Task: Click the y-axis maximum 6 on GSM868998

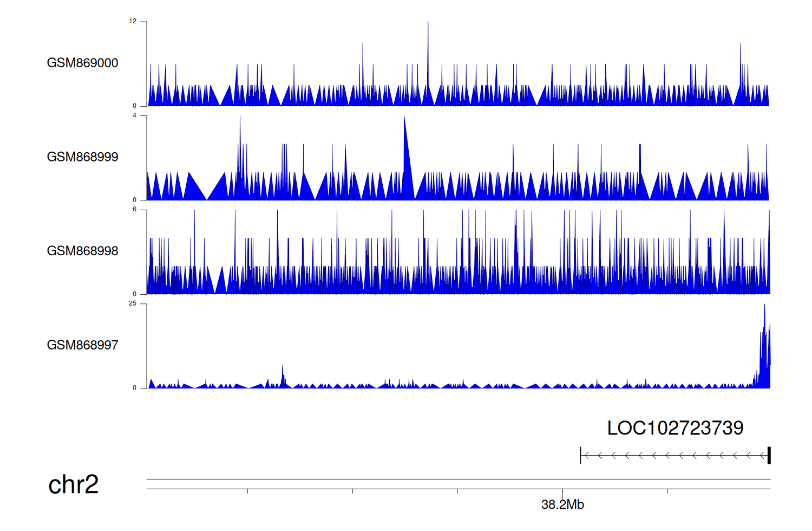Action: [135, 210]
